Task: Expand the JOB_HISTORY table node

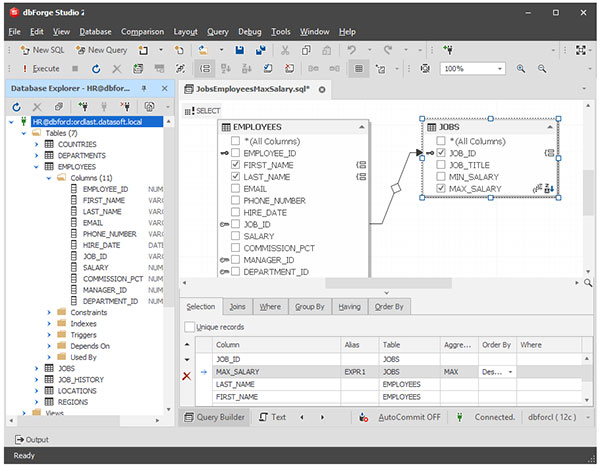Action: (x=36, y=380)
